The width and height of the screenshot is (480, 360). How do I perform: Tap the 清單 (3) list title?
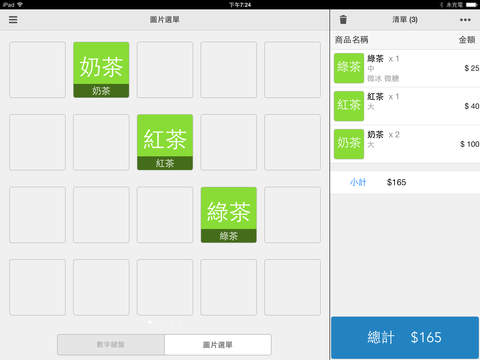[x=405, y=20]
